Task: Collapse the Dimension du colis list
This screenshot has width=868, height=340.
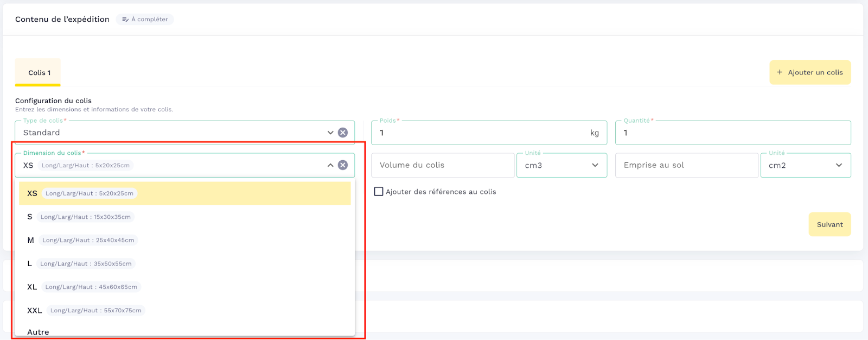Action: click(x=330, y=165)
